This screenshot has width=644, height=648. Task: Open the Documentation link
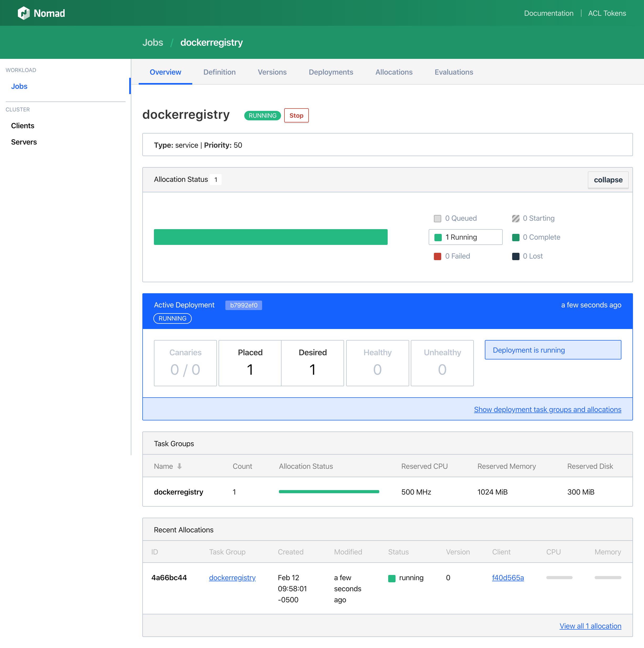pos(549,13)
